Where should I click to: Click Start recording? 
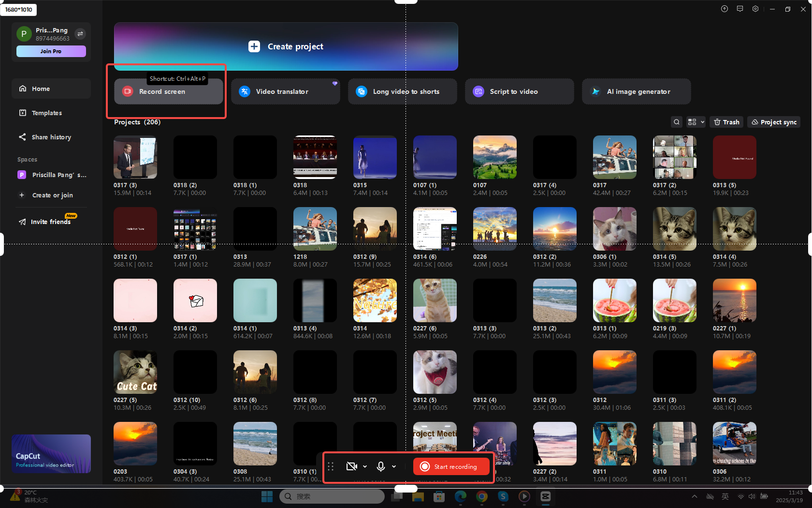[x=451, y=466]
